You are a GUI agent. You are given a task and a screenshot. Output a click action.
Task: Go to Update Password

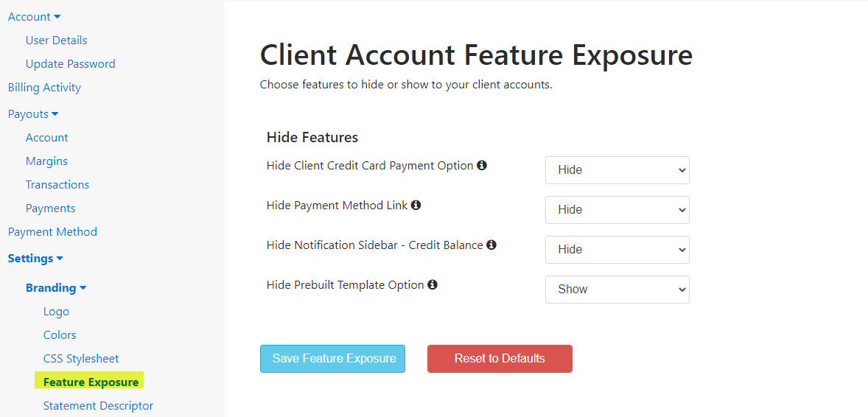(70, 64)
